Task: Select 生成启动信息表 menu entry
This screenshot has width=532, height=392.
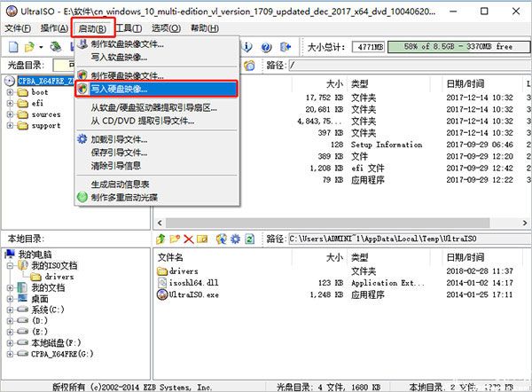Action: 157,184
